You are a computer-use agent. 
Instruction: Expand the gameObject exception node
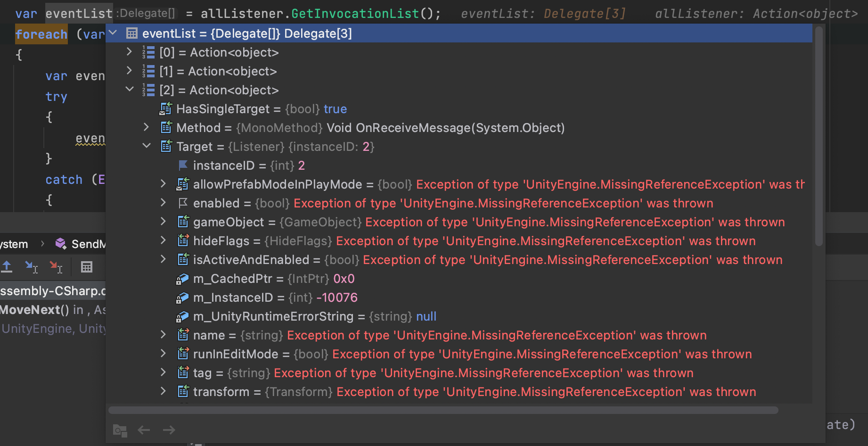(x=163, y=222)
